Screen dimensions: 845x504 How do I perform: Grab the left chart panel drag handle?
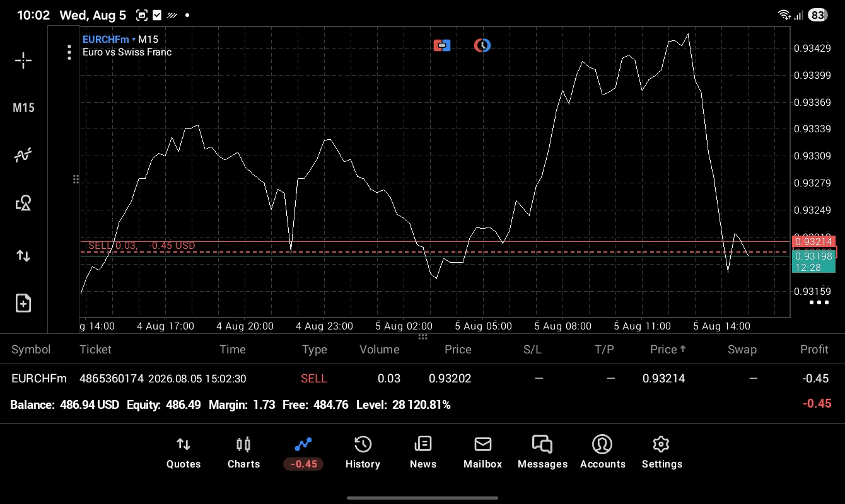[x=76, y=180]
